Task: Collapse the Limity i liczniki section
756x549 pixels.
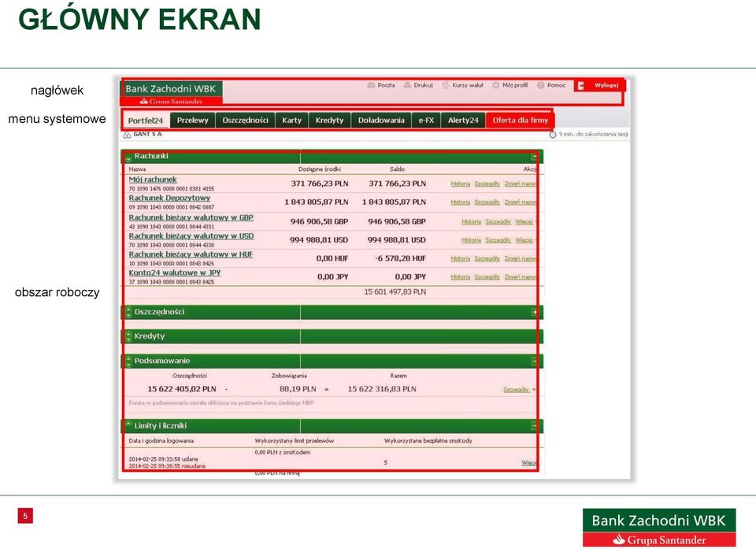Action: pos(534,425)
